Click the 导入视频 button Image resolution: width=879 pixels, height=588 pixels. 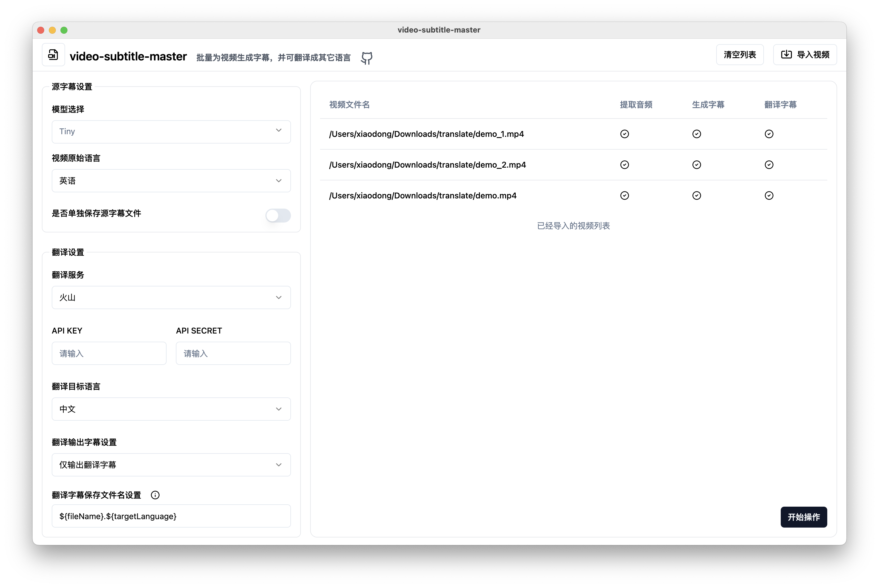coord(805,55)
